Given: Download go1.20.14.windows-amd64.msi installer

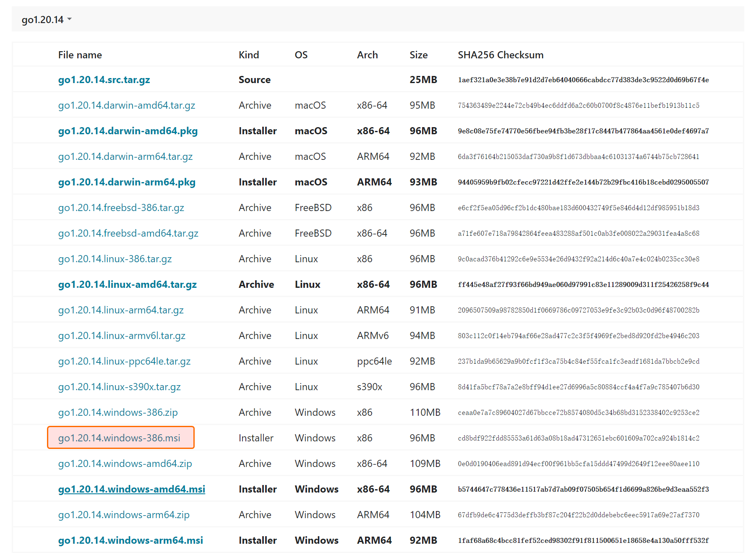Looking at the screenshot, I should [x=131, y=489].
